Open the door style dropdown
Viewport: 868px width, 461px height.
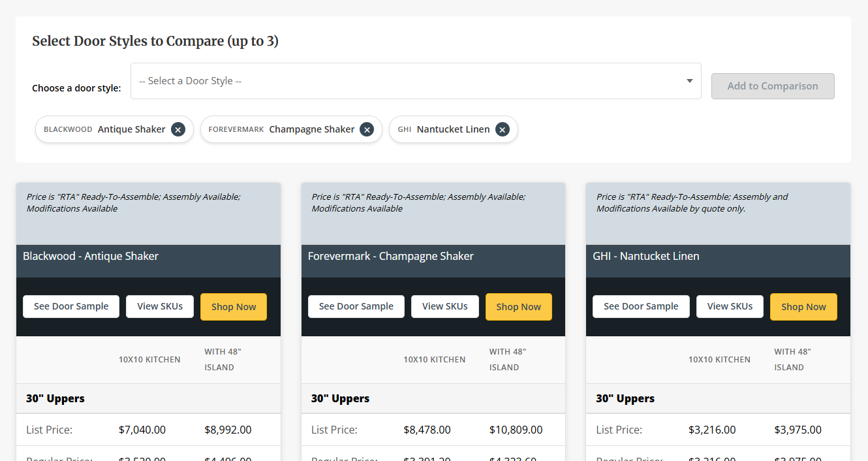[416, 81]
